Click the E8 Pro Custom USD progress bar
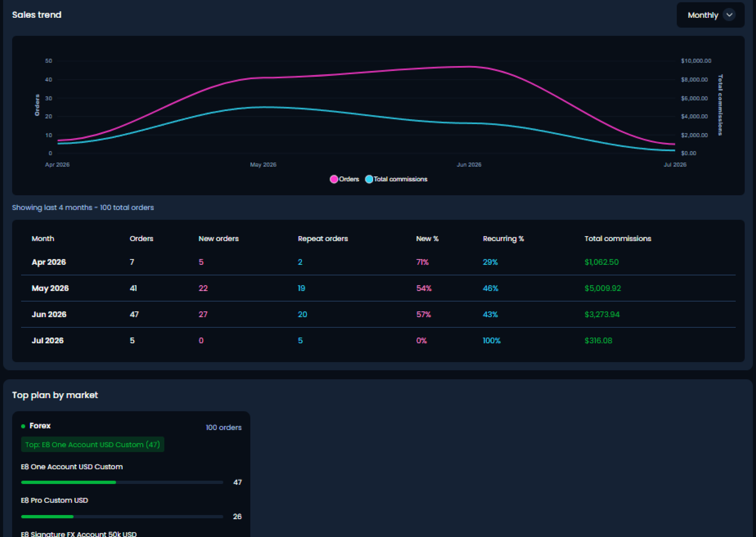 click(122, 516)
